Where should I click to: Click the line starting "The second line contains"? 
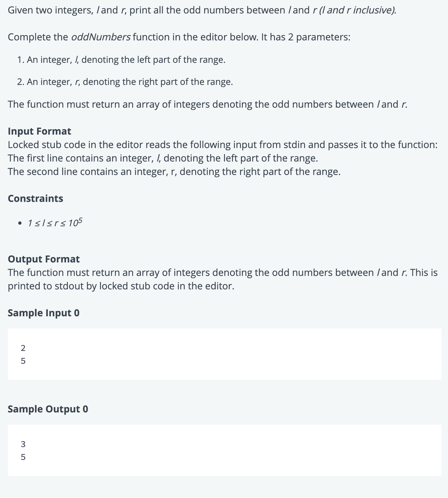174,172
